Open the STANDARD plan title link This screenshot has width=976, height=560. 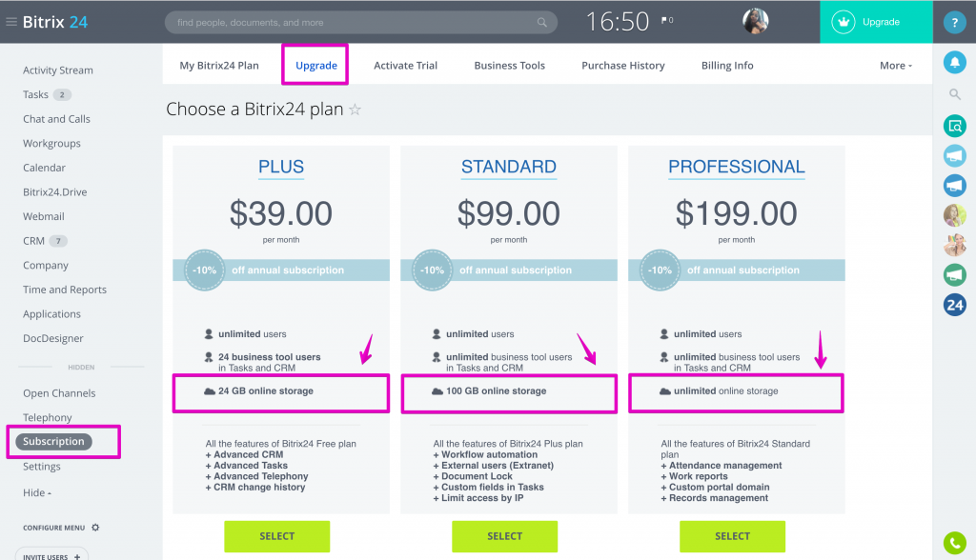pos(509,167)
